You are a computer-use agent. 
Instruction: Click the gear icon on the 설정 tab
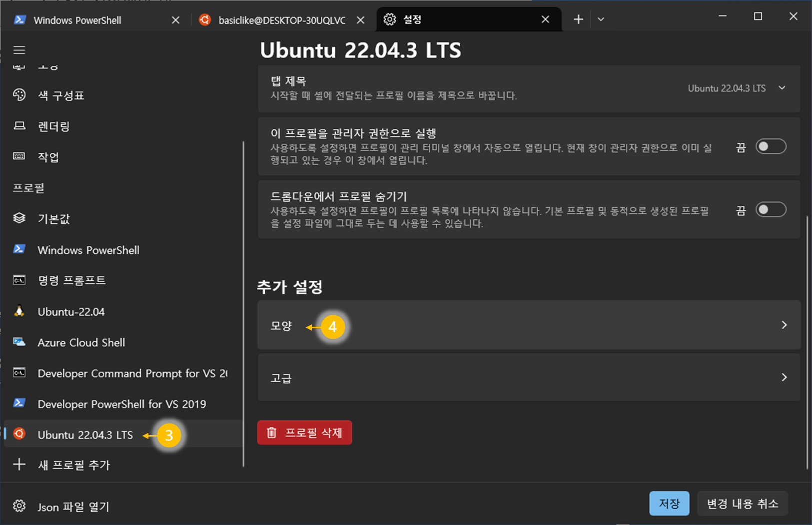390,19
